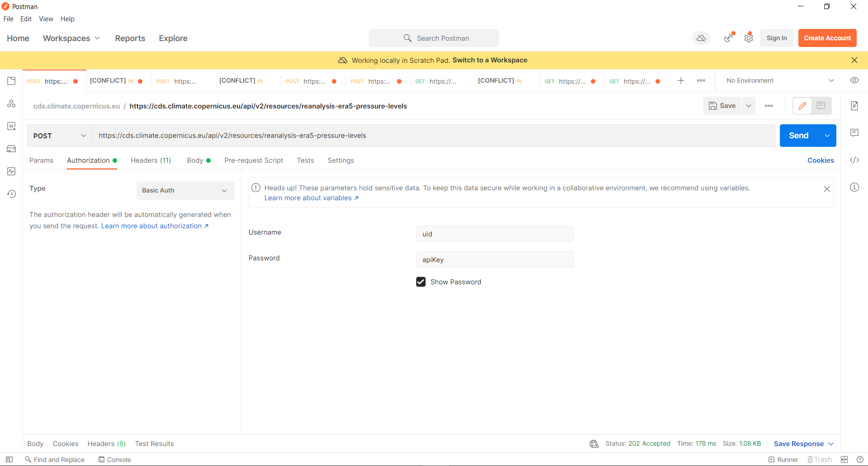Open the View menu

(x=46, y=19)
